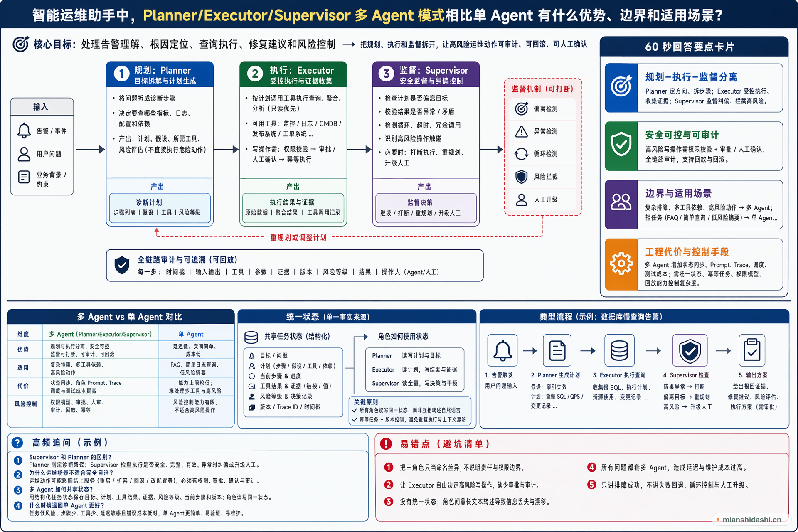Click the 偏离检测 target icon
The image size is (798, 532).
521,108
